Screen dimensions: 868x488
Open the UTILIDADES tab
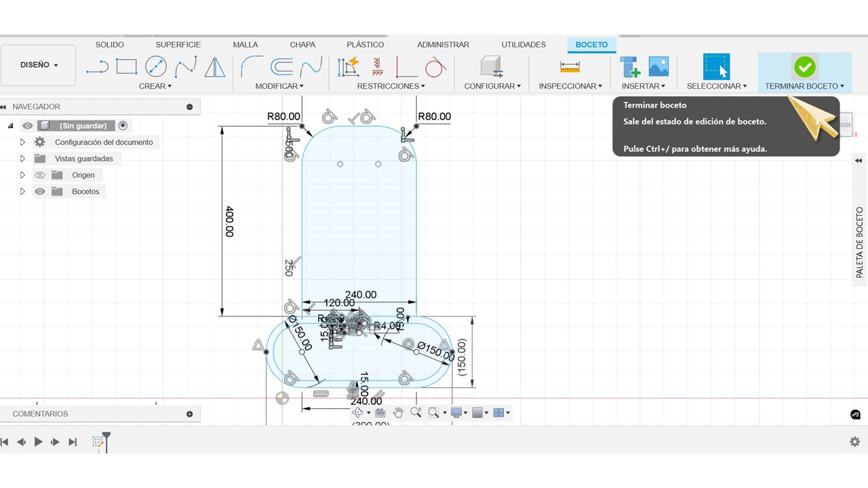click(x=523, y=45)
